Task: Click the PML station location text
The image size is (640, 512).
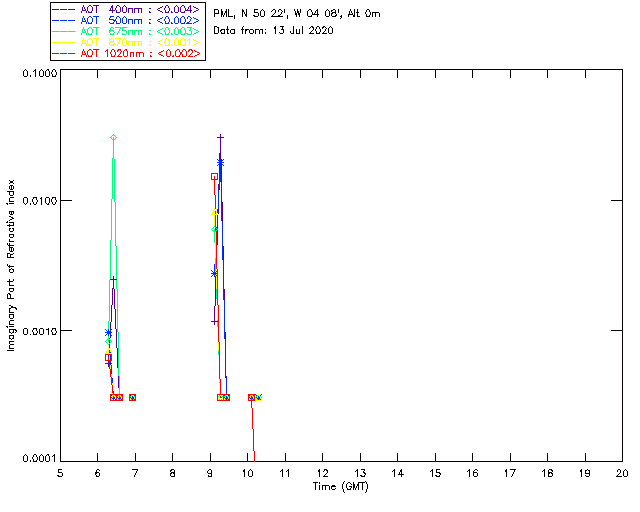Action: [x=297, y=14]
